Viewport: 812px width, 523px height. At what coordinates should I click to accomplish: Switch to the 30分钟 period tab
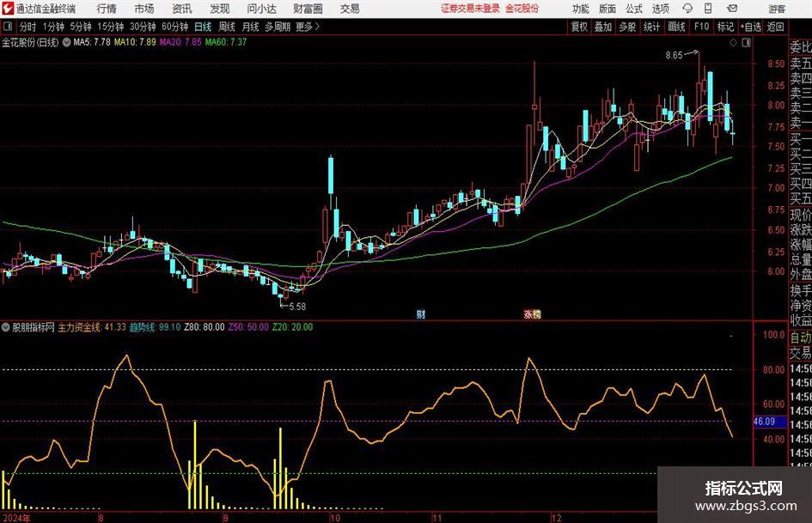tap(143, 27)
